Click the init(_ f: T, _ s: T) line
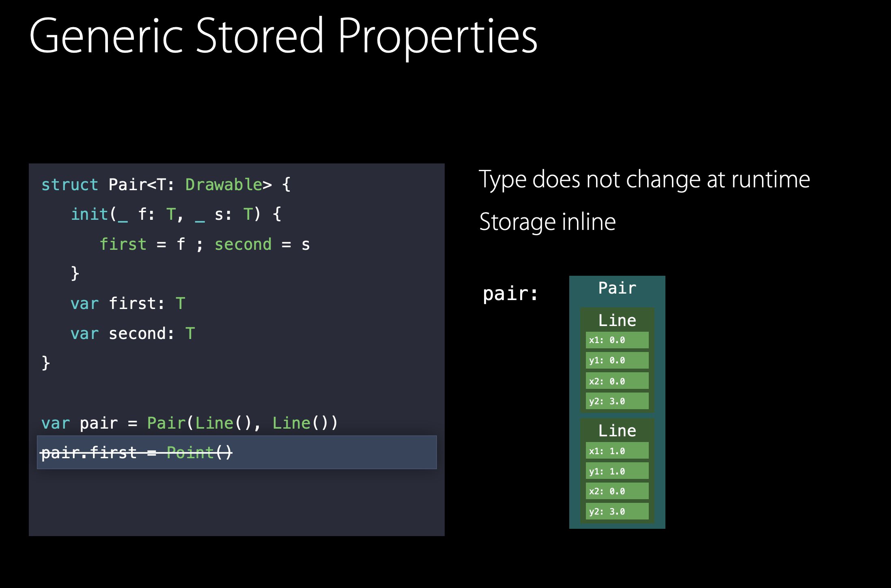Viewport: 891px width, 588px height. (x=176, y=214)
